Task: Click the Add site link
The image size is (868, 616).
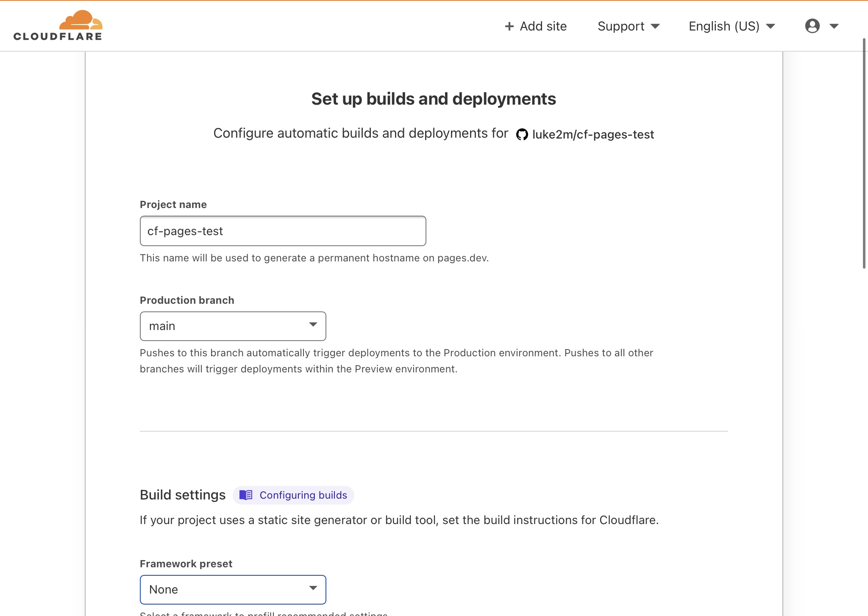Action: [536, 26]
